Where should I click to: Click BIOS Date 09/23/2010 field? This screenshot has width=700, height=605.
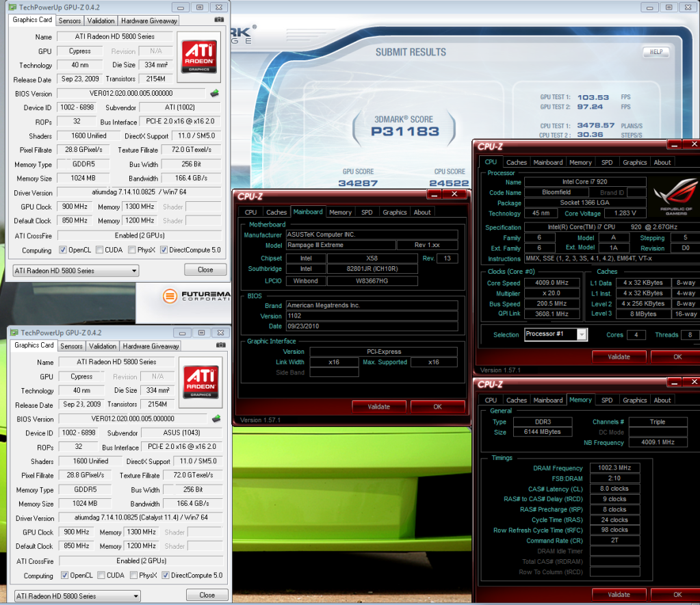372,326
